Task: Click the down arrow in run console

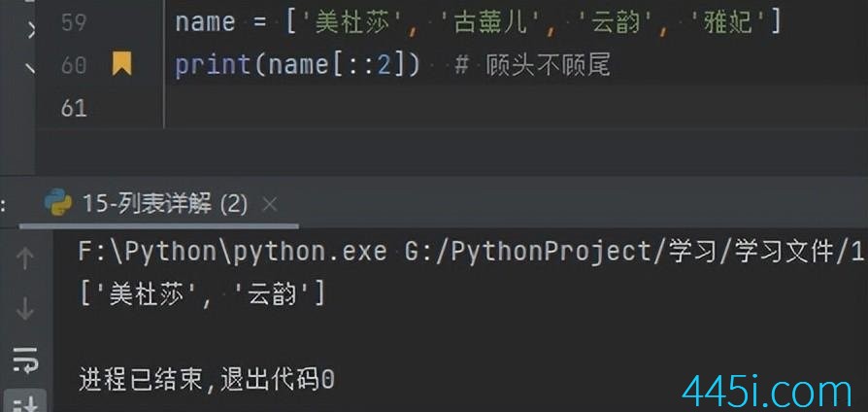Action: [25, 308]
